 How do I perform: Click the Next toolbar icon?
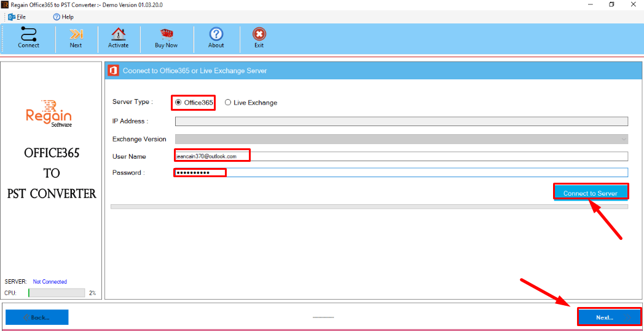click(76, 34)
